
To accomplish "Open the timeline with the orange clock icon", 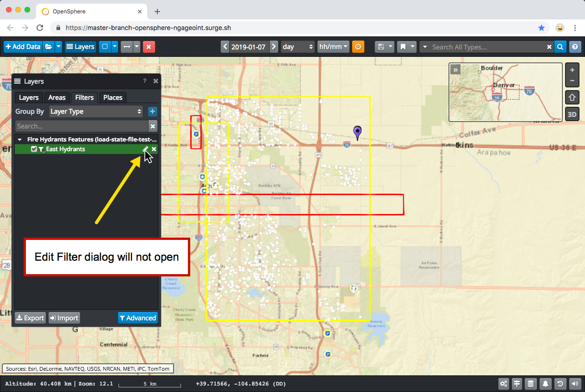I will coord(358,46).
